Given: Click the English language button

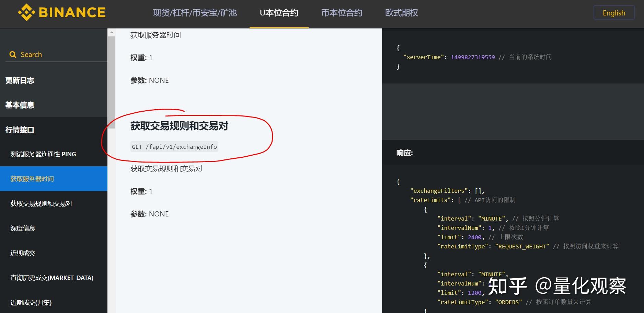Looking at the screenshot, I should point(614,13).
